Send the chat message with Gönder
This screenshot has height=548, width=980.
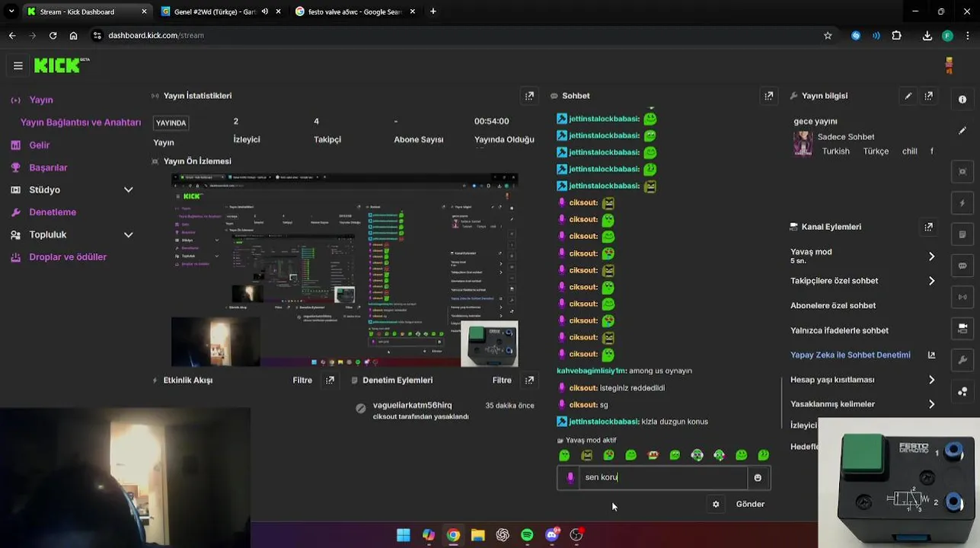coord(750,504)
